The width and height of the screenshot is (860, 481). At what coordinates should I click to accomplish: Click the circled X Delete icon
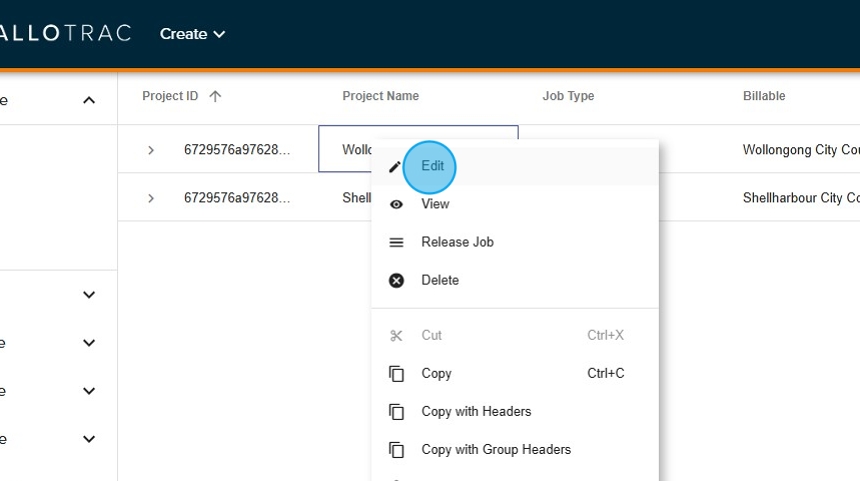(x=396, y=280)
